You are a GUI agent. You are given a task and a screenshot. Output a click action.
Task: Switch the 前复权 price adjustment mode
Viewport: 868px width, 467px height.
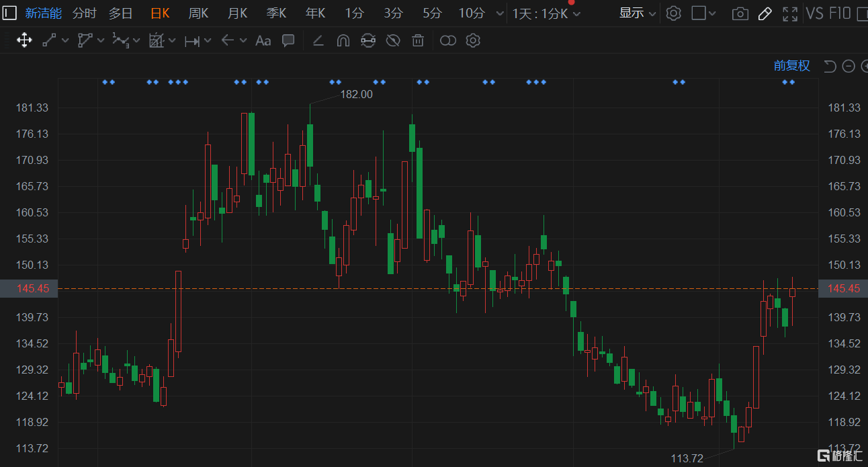click(792, 66)
